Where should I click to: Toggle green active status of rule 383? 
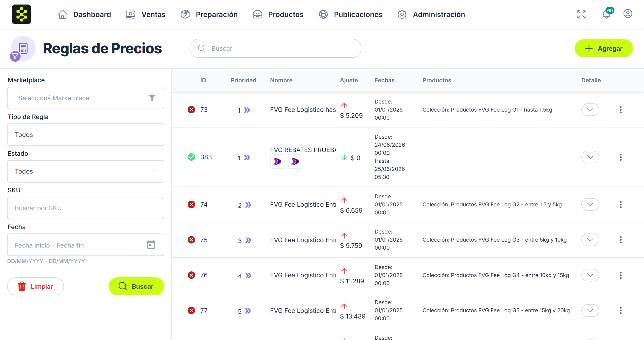pyautogui.click(x=191, y=157)
